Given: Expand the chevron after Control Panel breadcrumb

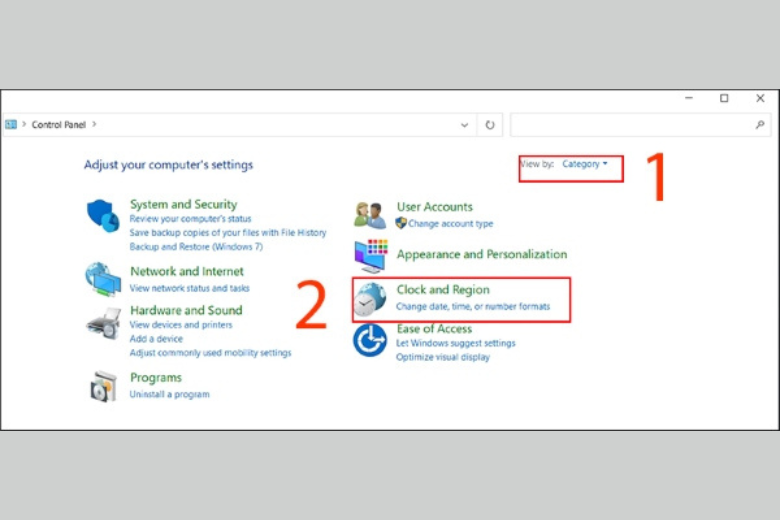Looking at the screenshot, I should [x=94, y=124].
